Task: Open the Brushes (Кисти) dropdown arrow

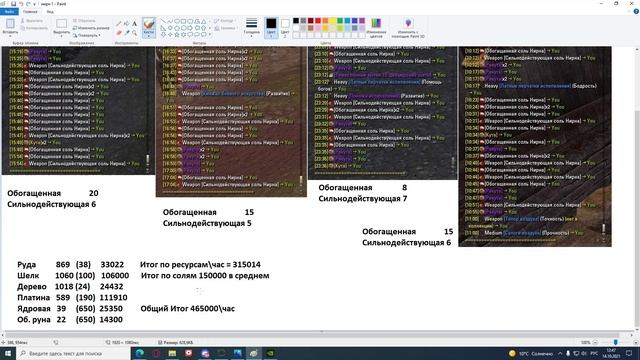Action: (x=149, y=35)
